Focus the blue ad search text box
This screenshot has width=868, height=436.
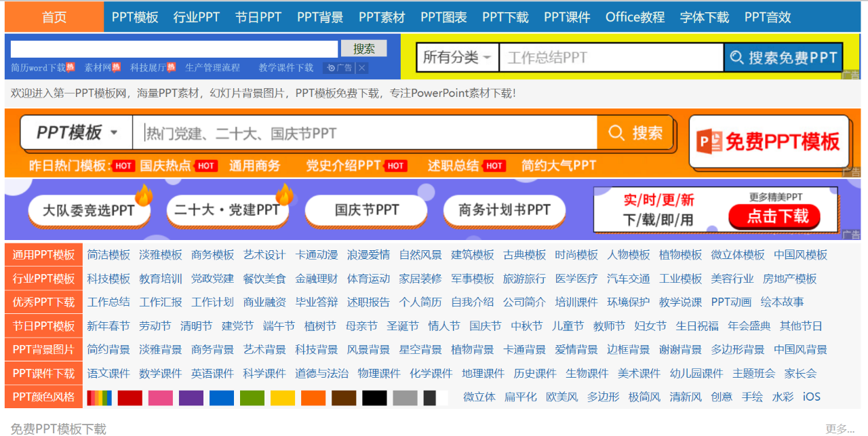tap(174, 49)
